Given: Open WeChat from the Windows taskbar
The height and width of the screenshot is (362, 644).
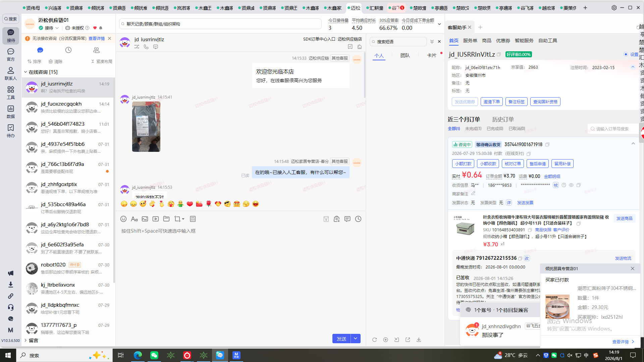Looking at the screenshot, I should click(154, 355).
